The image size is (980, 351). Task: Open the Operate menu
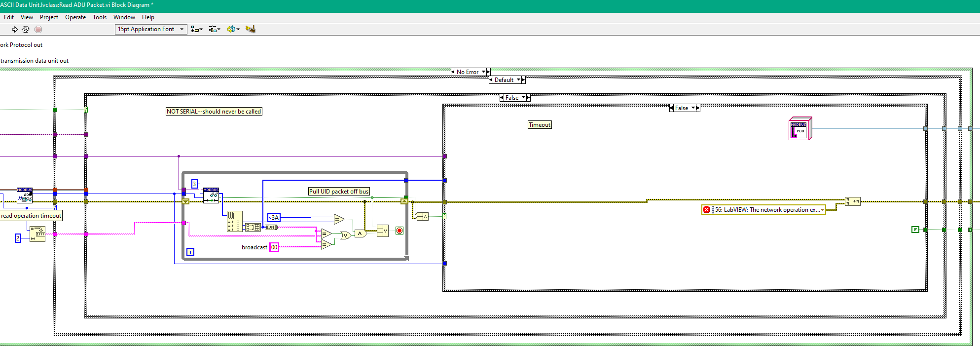pos(75,17)
